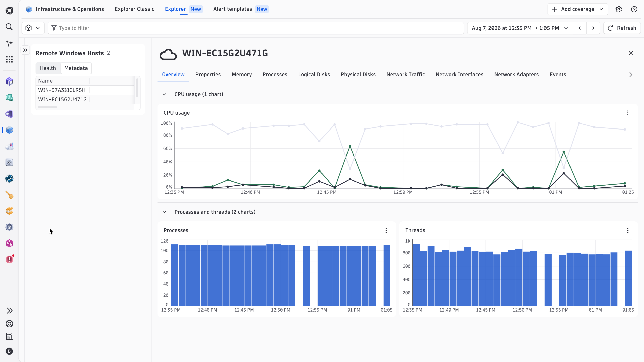Image resolution: width=644 pixels, height=362 pixels.
Task: Open the Properties tab
Action: (208, 75)
